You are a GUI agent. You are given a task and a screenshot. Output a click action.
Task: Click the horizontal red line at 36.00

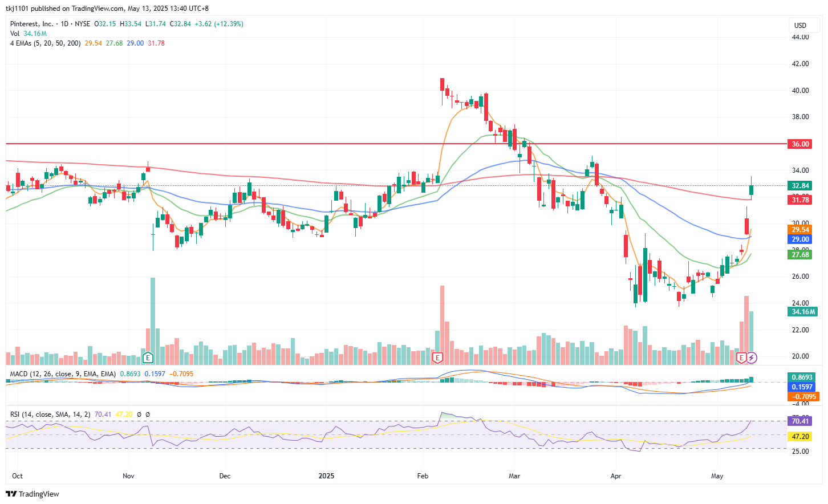point(396,144)
